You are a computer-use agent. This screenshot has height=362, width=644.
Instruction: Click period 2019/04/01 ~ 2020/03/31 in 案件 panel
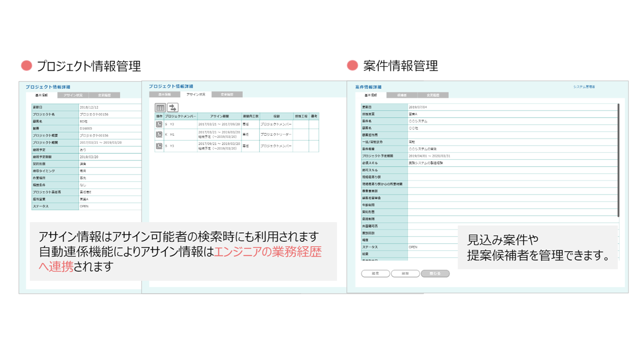pyautogui.click(x=430, y=156)
